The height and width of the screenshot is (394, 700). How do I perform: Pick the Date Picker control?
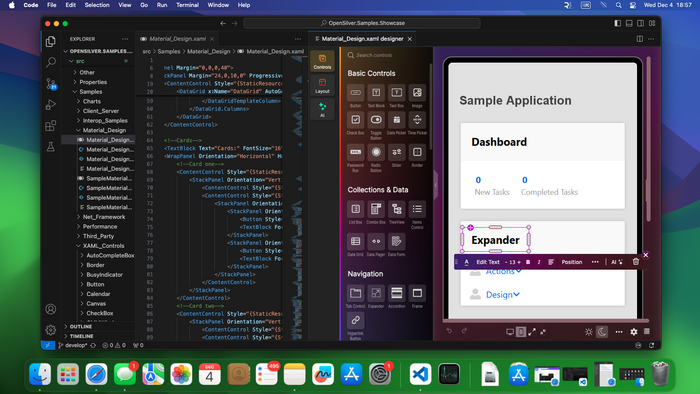coord(396,120)
